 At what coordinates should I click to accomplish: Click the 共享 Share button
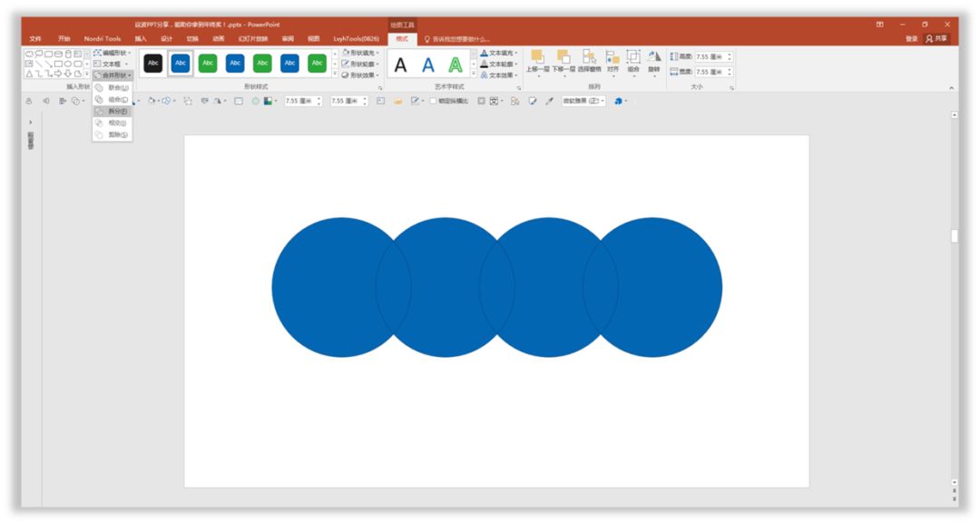tap(936, 39)
